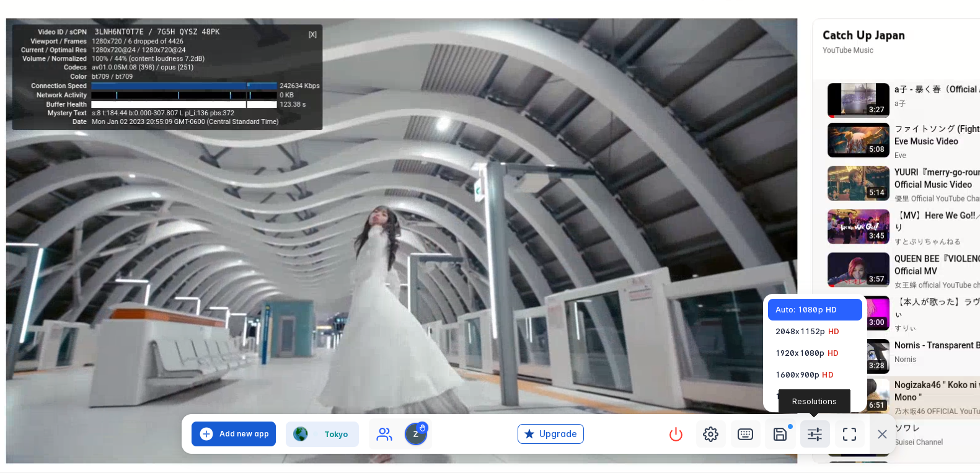Open the virtual keyboard icon

745,435
